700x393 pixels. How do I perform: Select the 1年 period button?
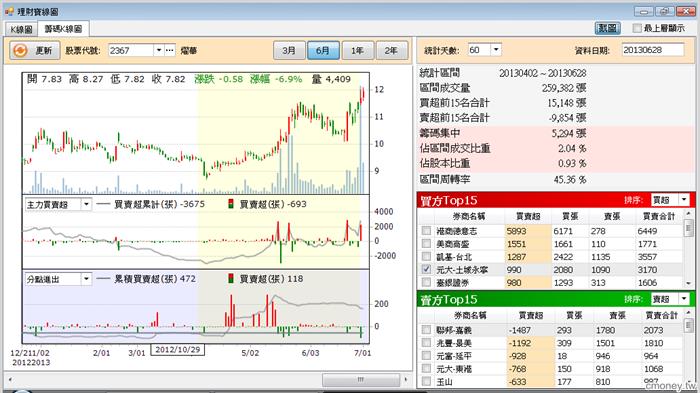357,50
